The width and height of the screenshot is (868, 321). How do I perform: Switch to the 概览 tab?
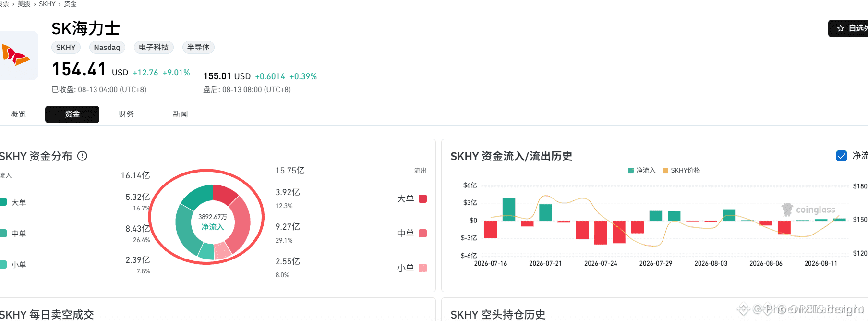[x=18, y=114]
